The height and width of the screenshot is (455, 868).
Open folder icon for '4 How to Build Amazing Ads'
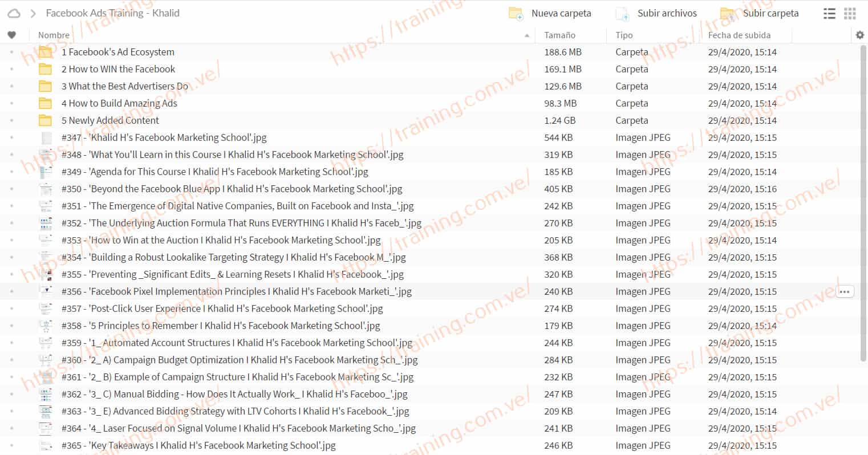click(x=46, y=103)
